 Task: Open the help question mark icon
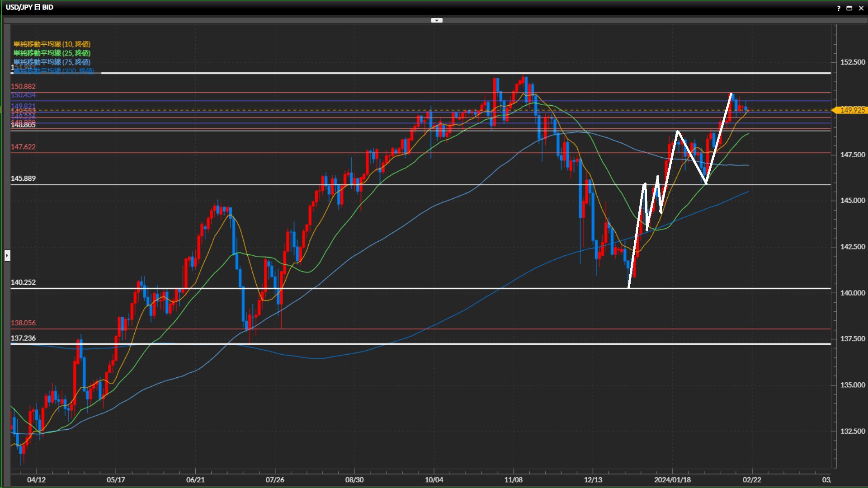[839, 8]
